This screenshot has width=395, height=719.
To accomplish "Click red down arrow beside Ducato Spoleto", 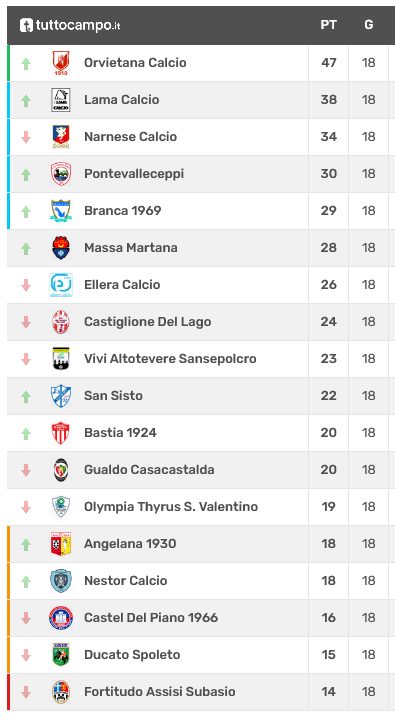I will coord(26,655).
